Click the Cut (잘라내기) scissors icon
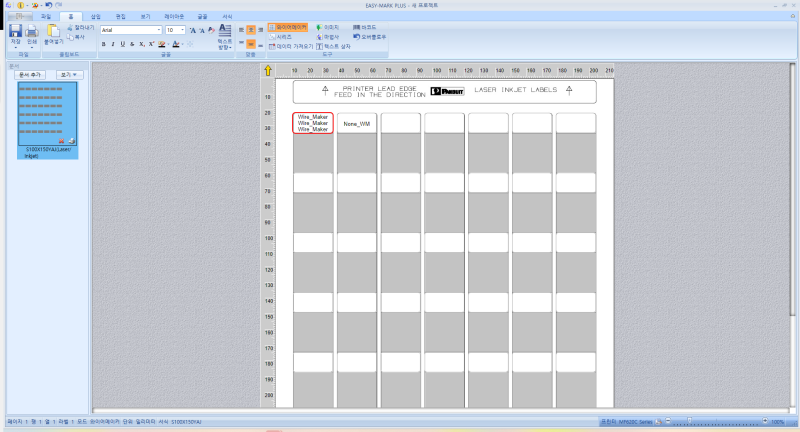This screenshot has height=432, width=800. click(81, 28)
